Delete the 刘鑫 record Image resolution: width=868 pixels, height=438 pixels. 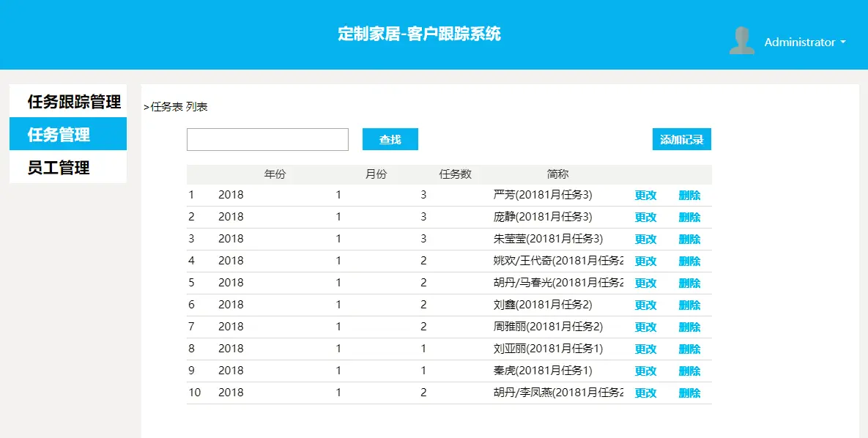point(690,305)
